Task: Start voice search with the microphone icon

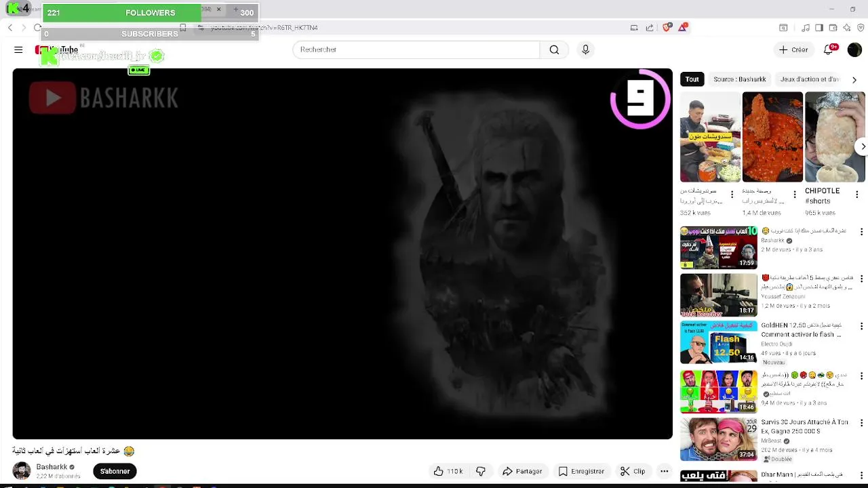Action: tap(585, 49)
